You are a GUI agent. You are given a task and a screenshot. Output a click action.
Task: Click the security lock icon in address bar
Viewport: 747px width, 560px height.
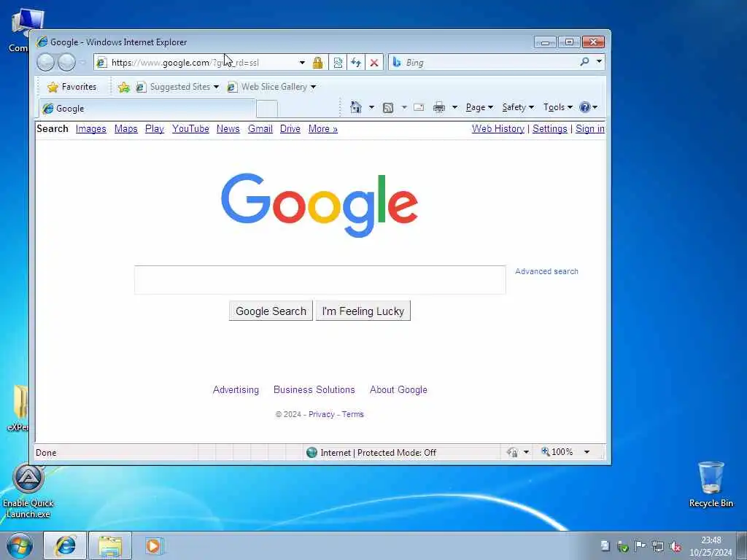point(318,63)
